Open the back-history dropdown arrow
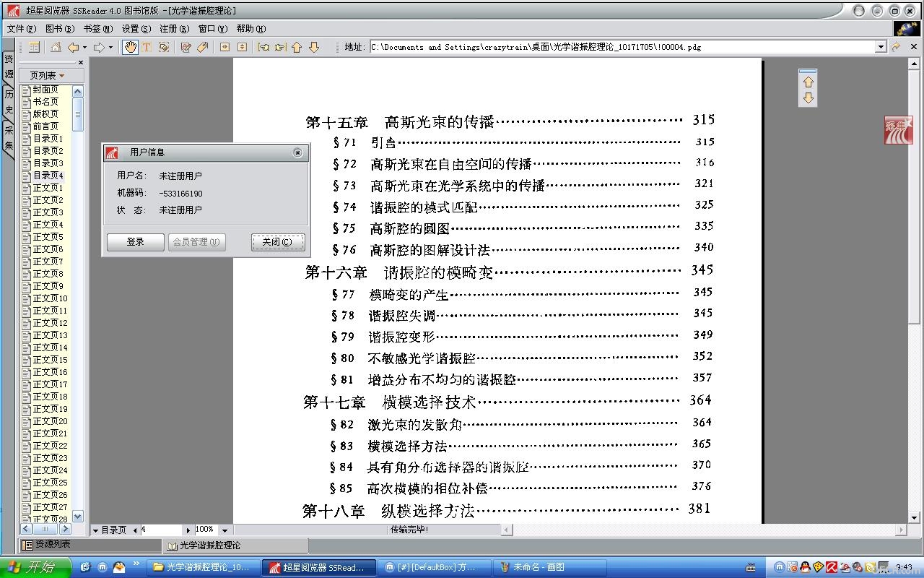924x578 pixels. [84, 48]
